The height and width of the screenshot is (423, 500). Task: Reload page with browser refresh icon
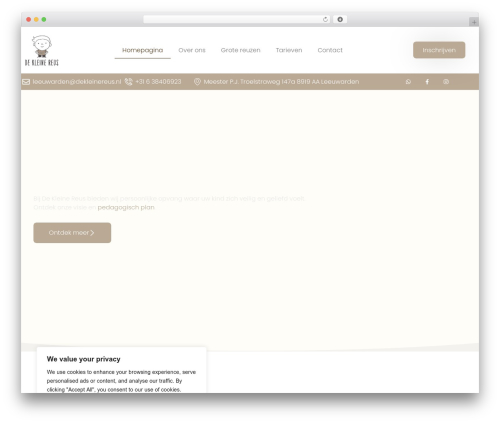325,19
